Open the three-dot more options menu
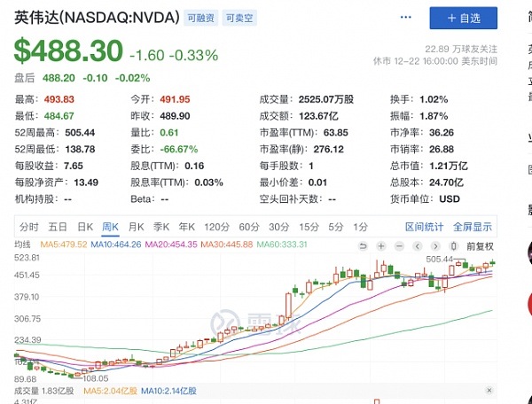The image size is (532, 404). [x=406, y=18]
